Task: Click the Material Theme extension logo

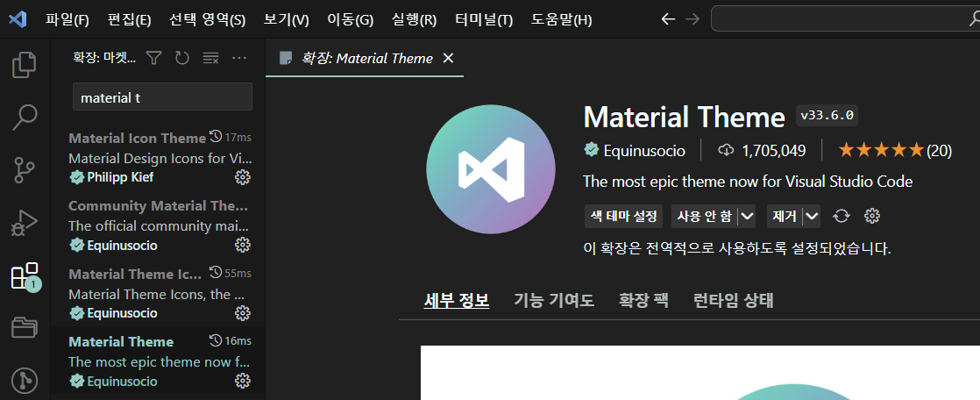Action: 491,169
